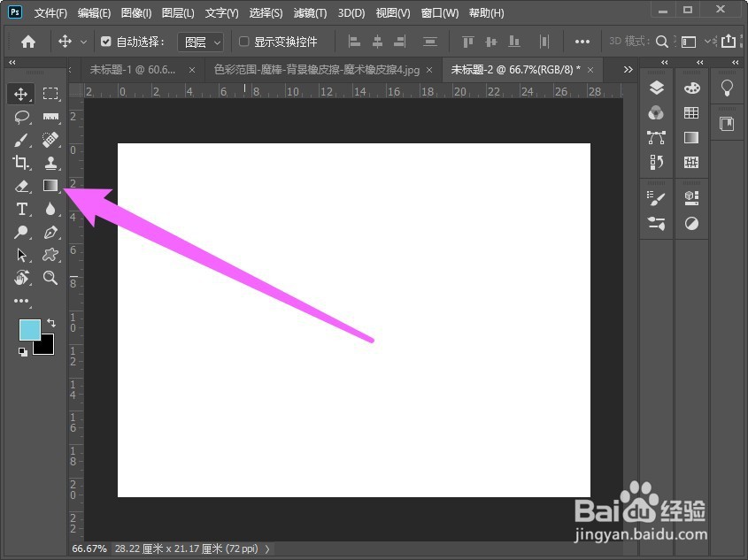This screenshot has height=560, width=748.
Task: Select the Clone Stamp tool
Action: (x=50, y=163)
